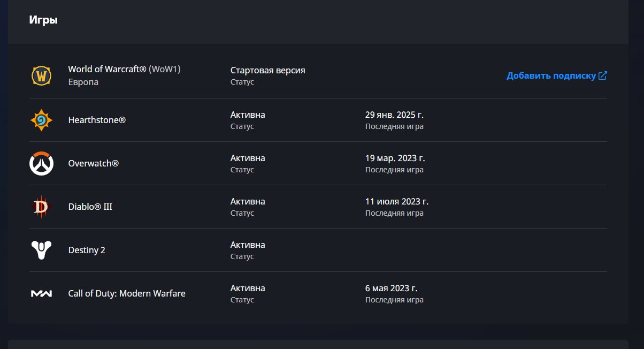Viewport: 644px width, 349px height.
Task: Click the Overwatch logo icon
Action: tap(41, 163)
